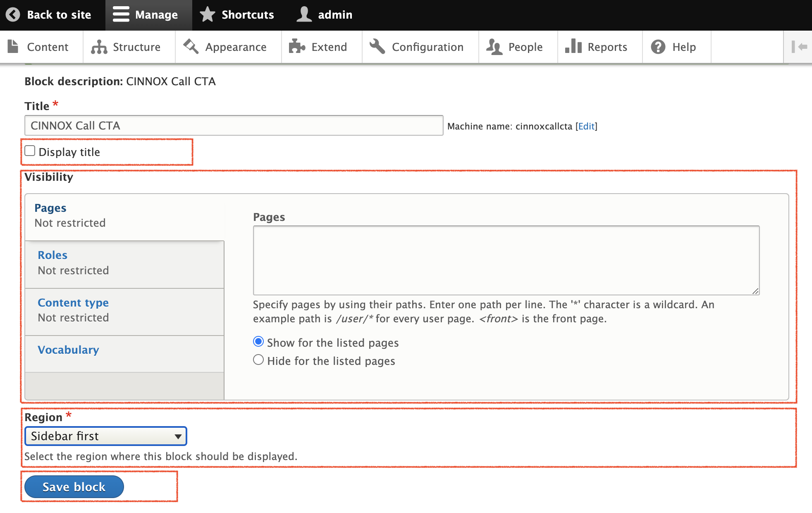Select Hide for the listed pages

pos(258,360)
